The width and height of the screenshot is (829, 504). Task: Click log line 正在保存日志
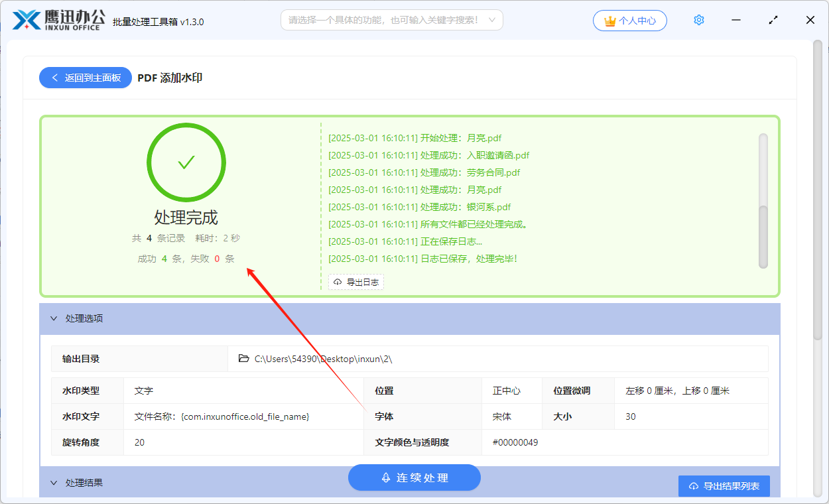[x=405, y=241]
